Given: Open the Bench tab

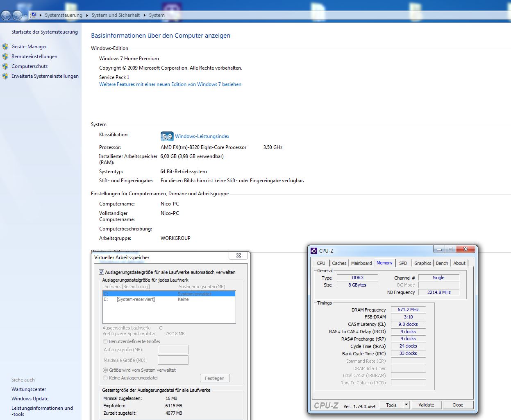Looking at the screenshot, I should [x=442, y=263].
